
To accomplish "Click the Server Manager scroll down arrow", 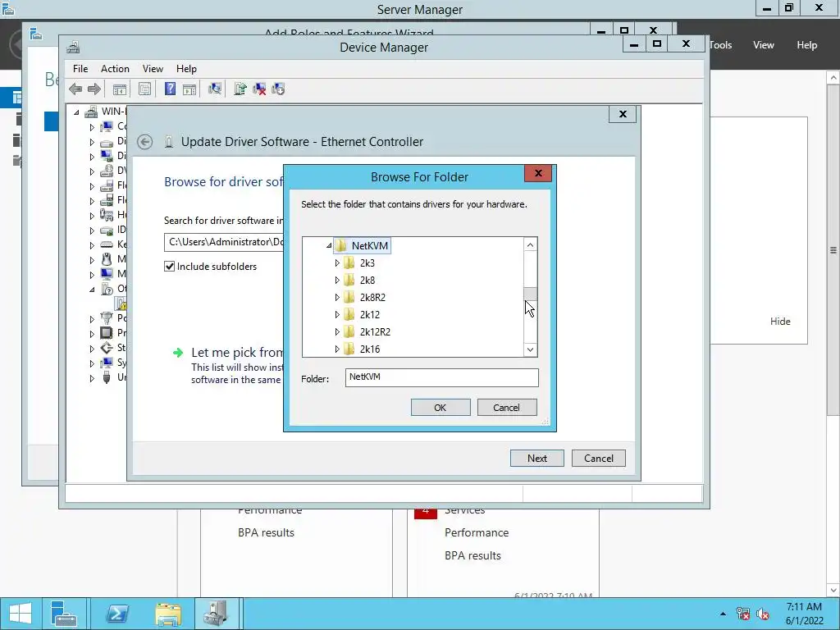I will pos(833,591).
